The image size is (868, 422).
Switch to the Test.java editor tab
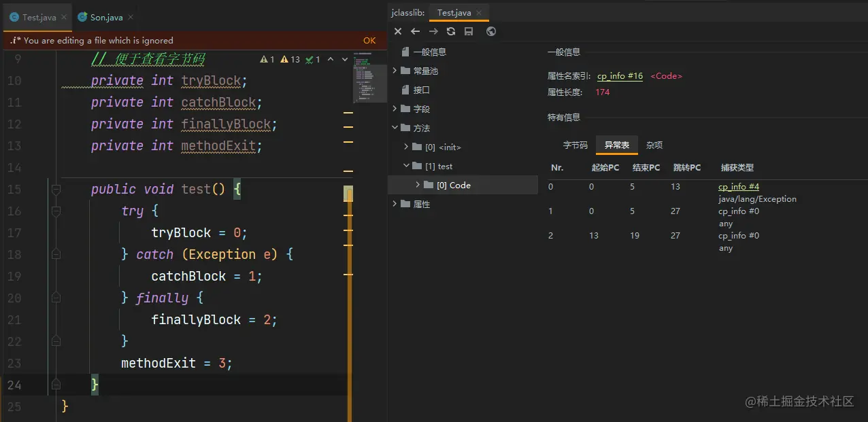point(39,17)
